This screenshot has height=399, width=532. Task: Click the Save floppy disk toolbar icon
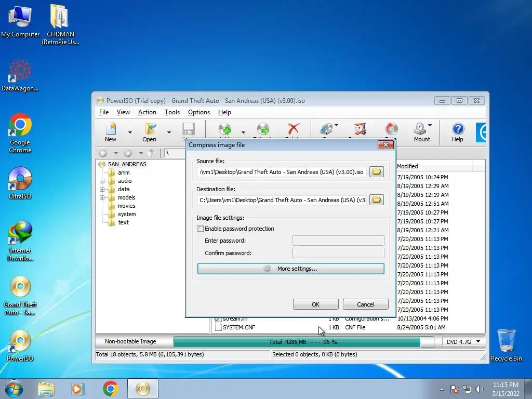tap(188, 129)
